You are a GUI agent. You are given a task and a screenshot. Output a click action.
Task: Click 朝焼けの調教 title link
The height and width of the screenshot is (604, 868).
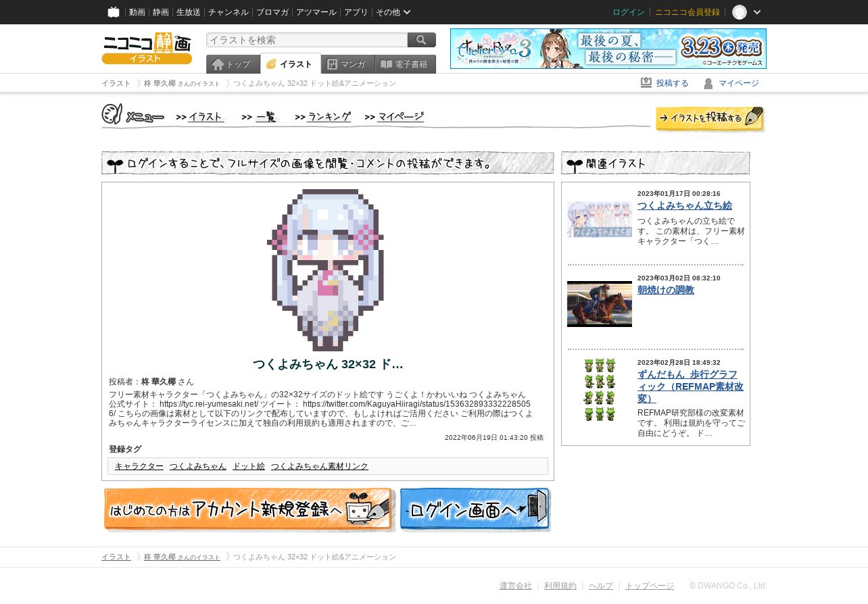click(666, 290)
